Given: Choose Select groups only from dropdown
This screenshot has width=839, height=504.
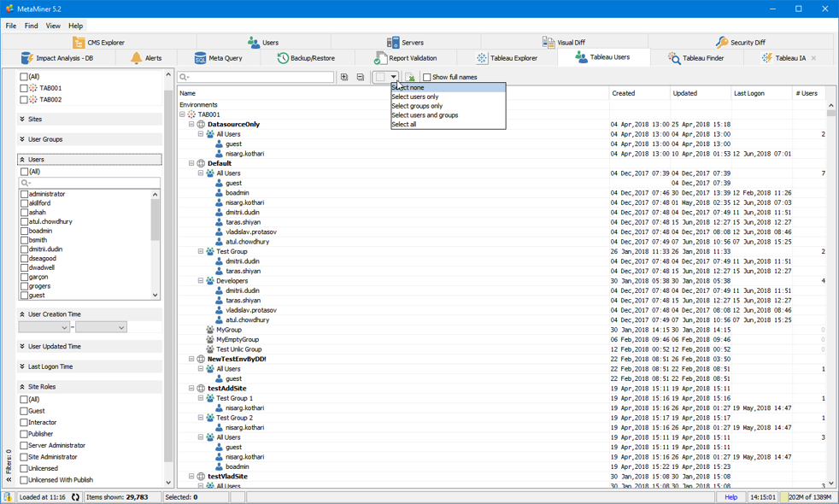Looking at the screenshot, I should 448,106.
